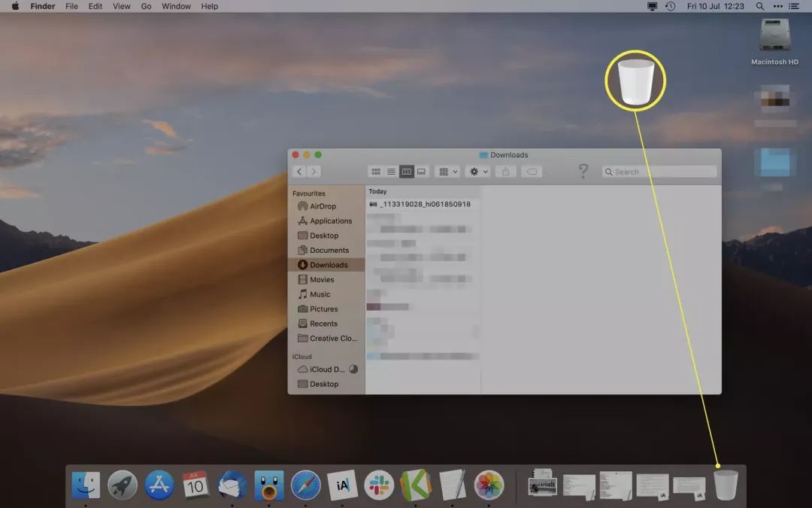Viewport: 812px width, 508px height.
Task: Open the File menu
Action: click(x=71, y=6)
